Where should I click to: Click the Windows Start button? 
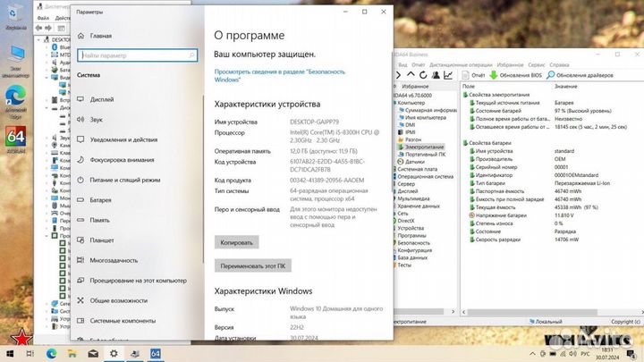[10, 353]
